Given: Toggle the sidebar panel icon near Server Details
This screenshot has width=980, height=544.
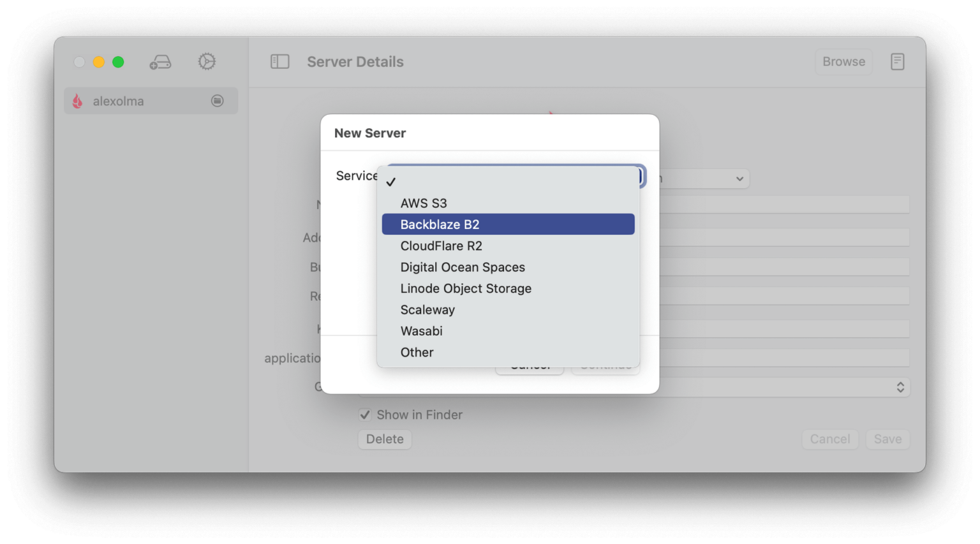Looking at the screenshot, I should click(x=279, y=61).
